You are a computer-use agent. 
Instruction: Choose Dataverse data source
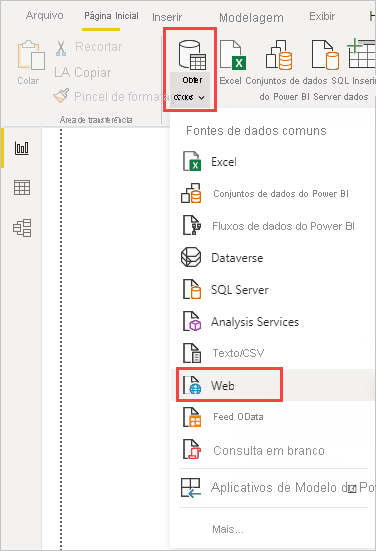(x=273, y=258)
